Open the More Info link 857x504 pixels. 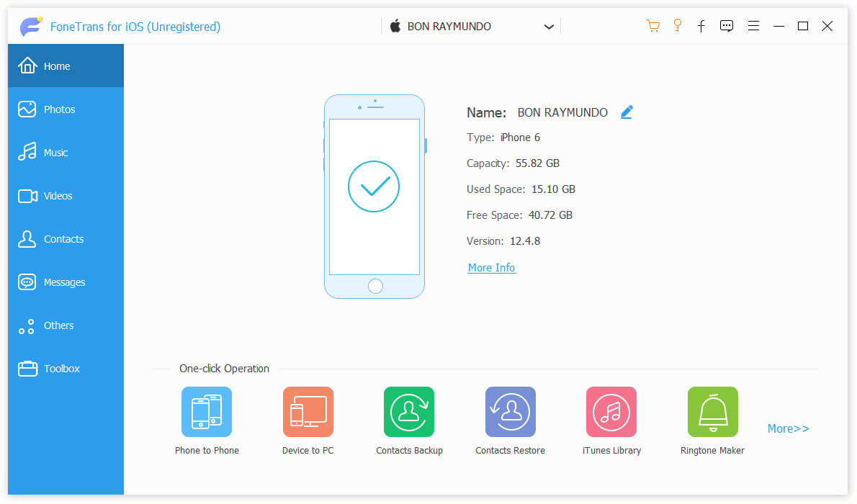(x=491, y=268)
